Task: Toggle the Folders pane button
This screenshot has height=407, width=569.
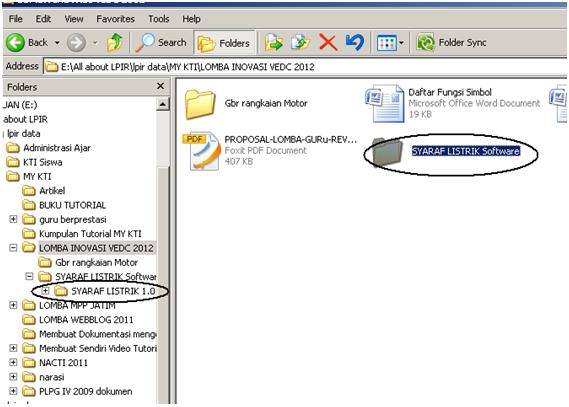Action: point(224,43)
